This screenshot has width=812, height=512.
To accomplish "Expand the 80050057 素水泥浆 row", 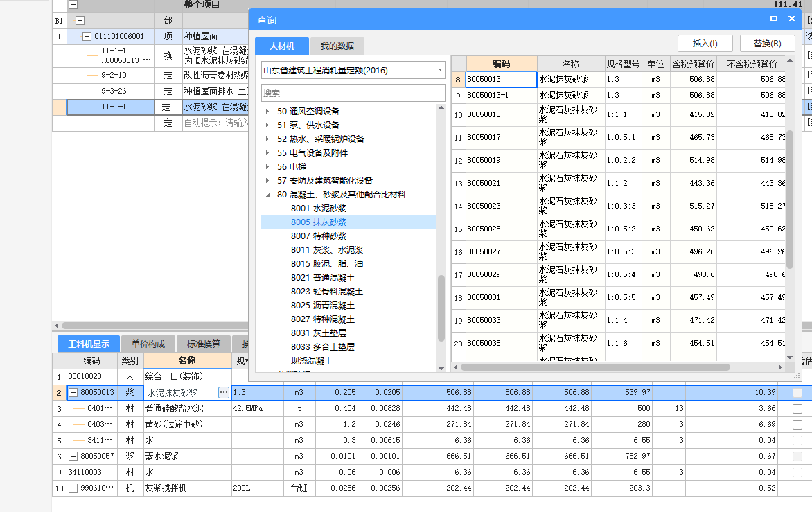I will click(73, 456).
